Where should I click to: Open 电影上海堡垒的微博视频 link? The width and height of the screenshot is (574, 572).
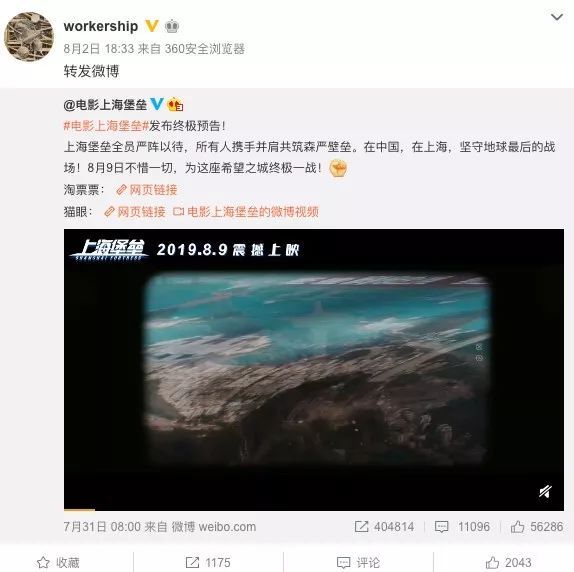pyautogui.click(x=246, y=212)
